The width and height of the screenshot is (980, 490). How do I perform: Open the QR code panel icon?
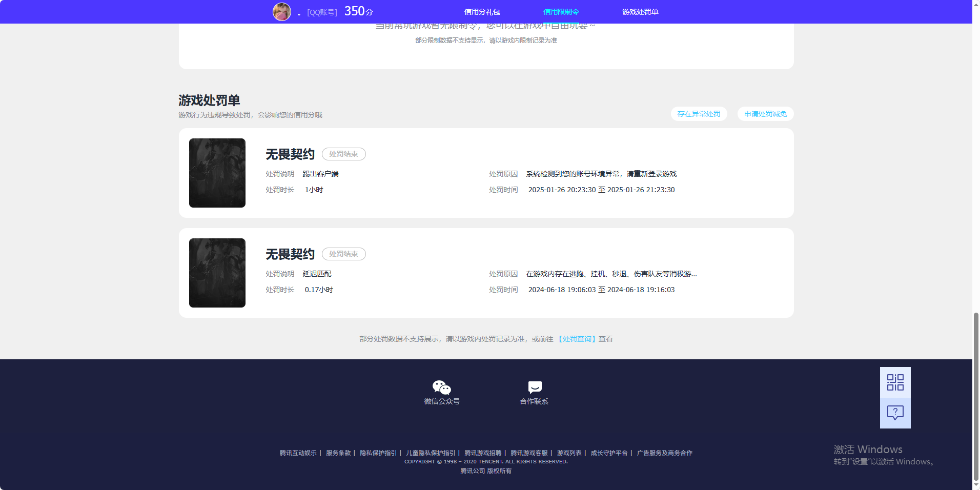894,381
